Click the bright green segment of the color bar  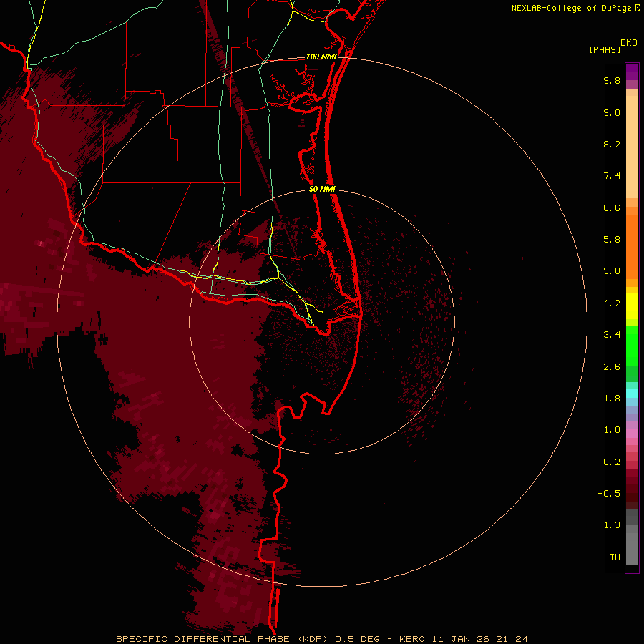tap(632, 346)
